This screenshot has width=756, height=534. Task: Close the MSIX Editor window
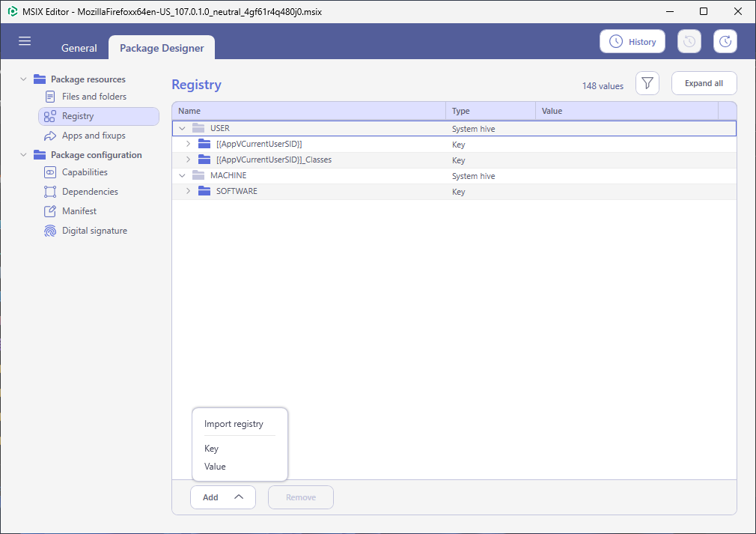coord(738,11)
